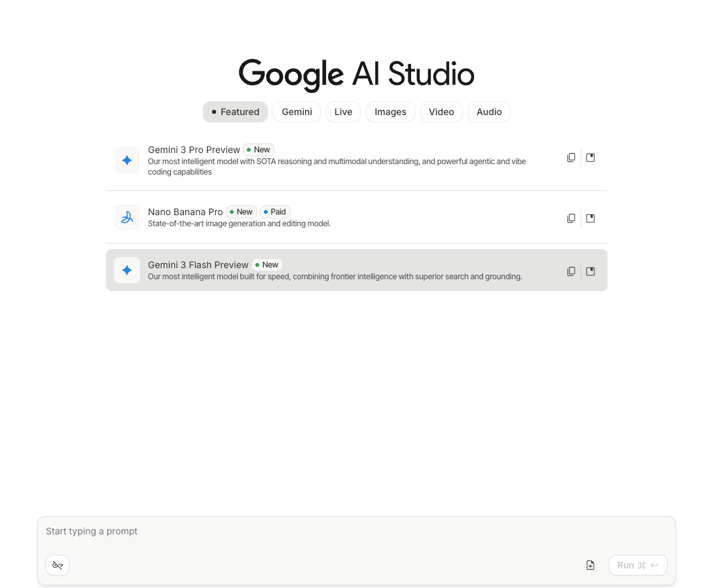Click the Nano Banana Pro banana icon

127,217
